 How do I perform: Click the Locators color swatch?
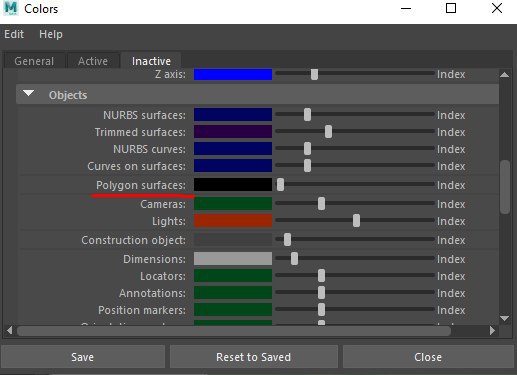(233, 276)
